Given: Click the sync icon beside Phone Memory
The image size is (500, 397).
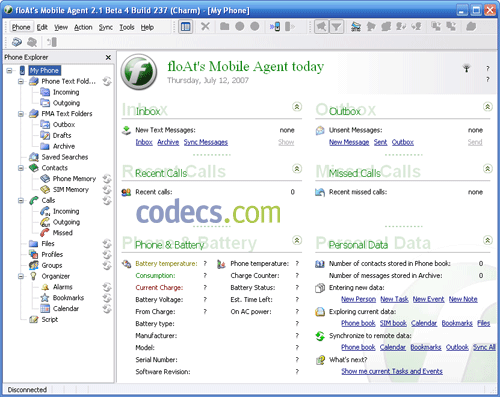Looking at the screenshot, I should 107,179.
